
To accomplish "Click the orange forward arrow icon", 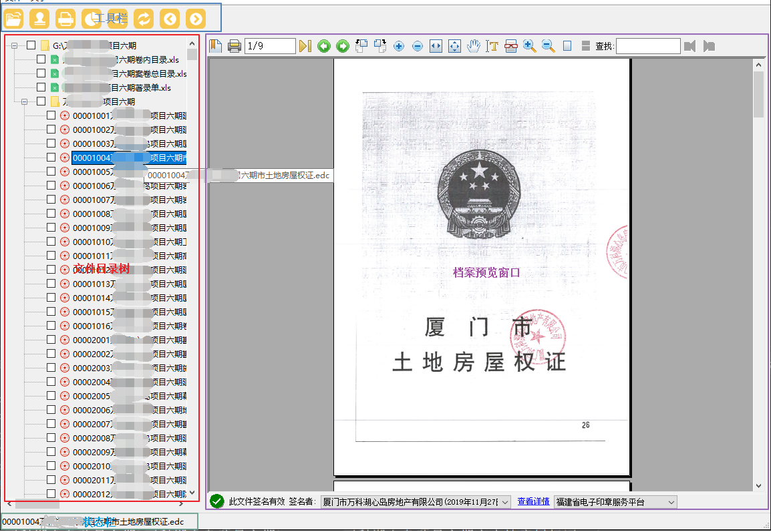I will tap(196, 19).
